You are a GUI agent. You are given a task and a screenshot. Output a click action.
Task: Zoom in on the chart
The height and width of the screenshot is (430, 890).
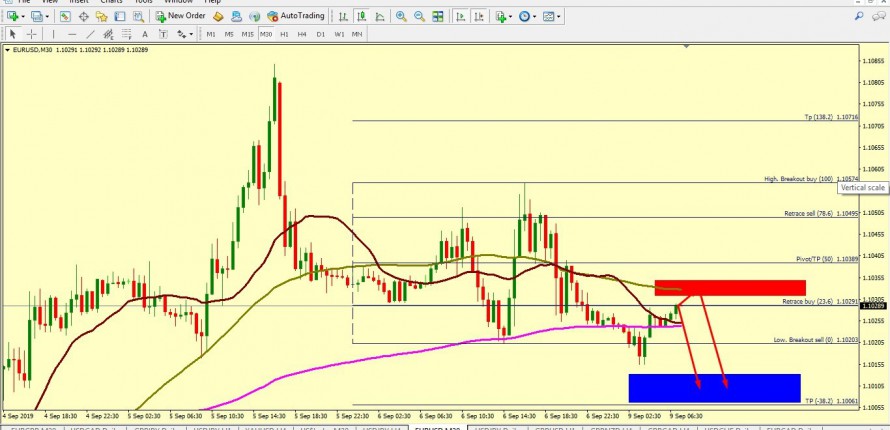click(x=401, y=17)
